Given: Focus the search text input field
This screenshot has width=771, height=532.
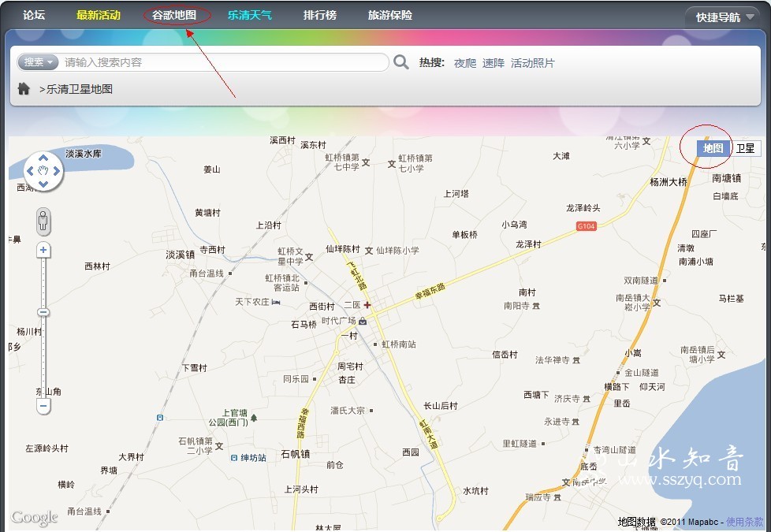Looking at the screenshot, I should 225,62.
